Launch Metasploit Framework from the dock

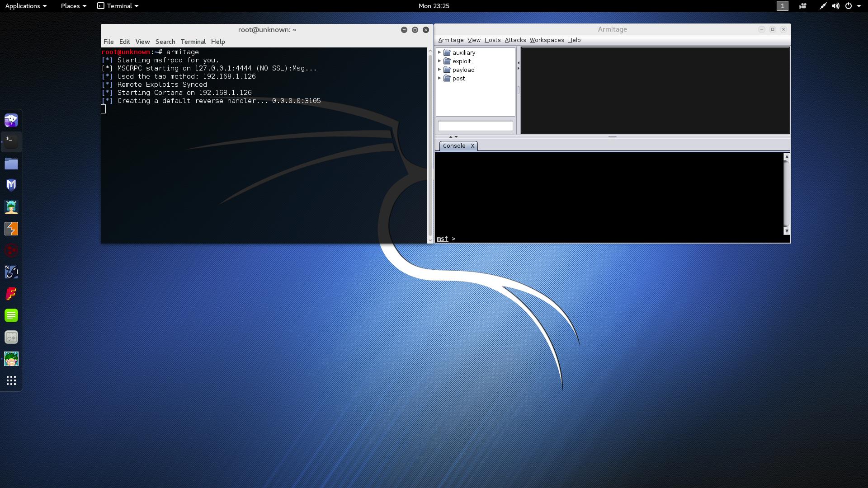(x=11, y=185)
